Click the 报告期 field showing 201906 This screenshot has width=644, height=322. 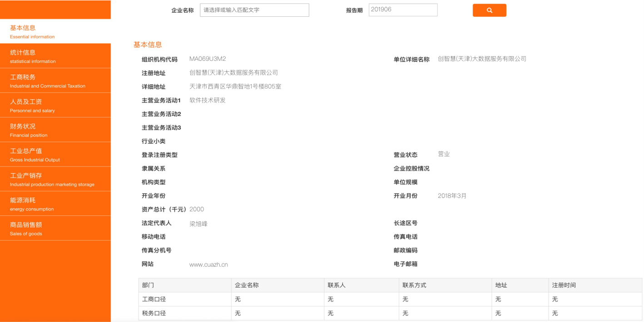pos(403,10)
